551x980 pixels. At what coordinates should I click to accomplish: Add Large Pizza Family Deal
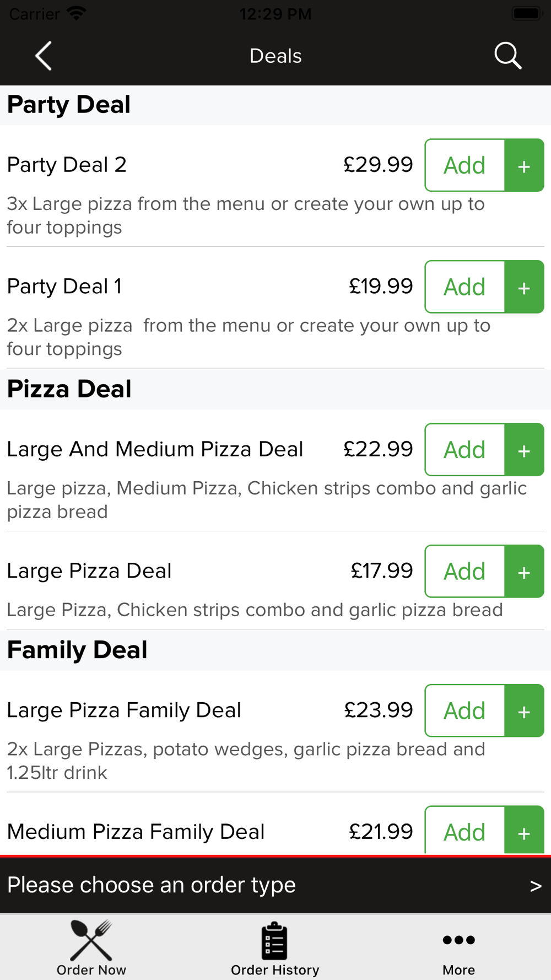click(465, 711)
